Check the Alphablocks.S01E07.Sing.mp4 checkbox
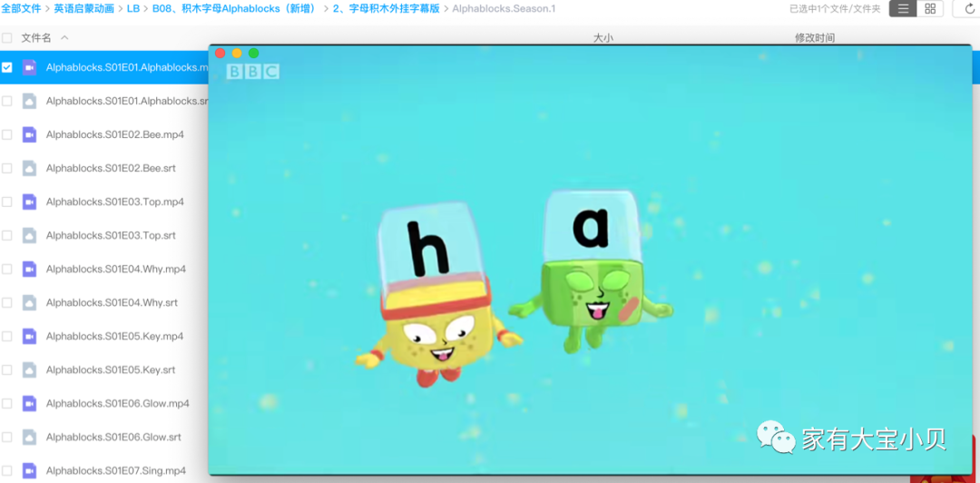 point(7,470)
